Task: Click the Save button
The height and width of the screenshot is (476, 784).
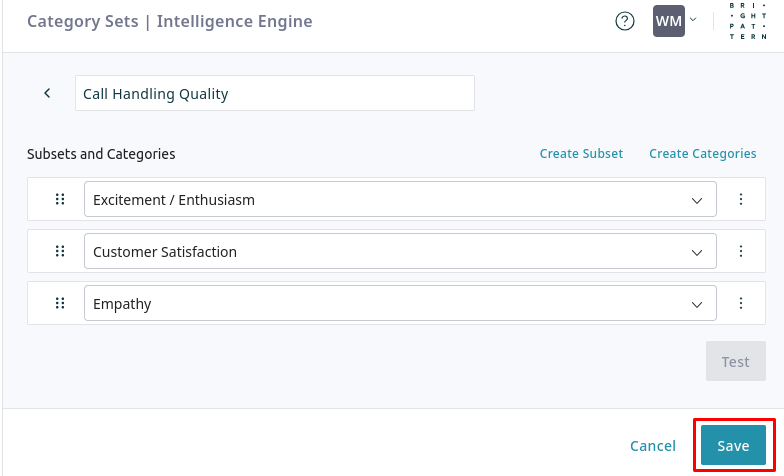Action: [733, 446]
